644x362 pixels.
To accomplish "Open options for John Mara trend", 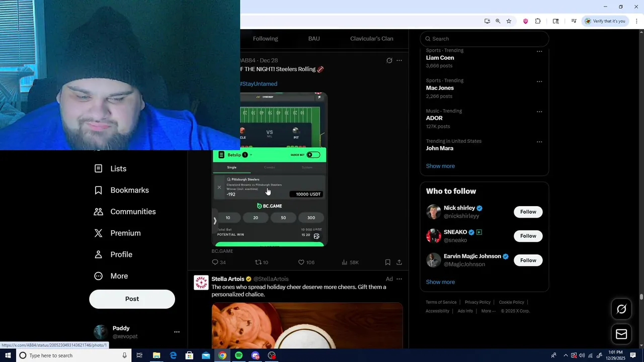I will 539,142.
